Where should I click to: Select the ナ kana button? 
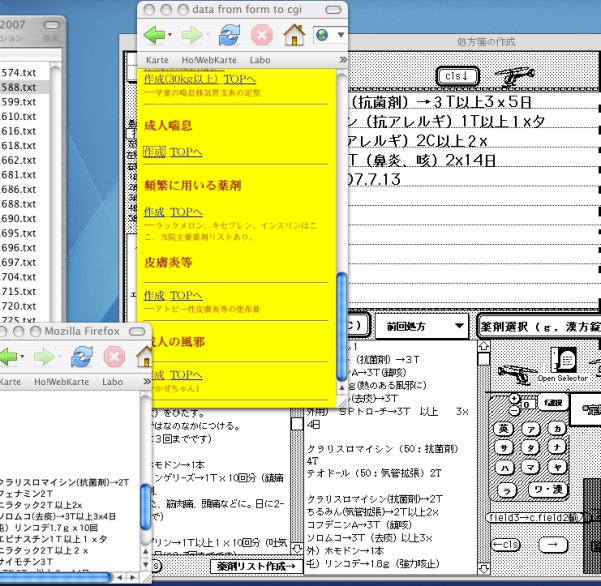pyautogui.click(x=557, y=447)
